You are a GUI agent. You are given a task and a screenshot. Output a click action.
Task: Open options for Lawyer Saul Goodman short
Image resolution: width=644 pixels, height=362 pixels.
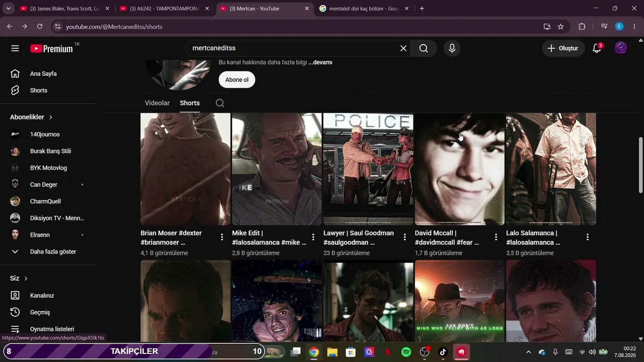point(405,237)
